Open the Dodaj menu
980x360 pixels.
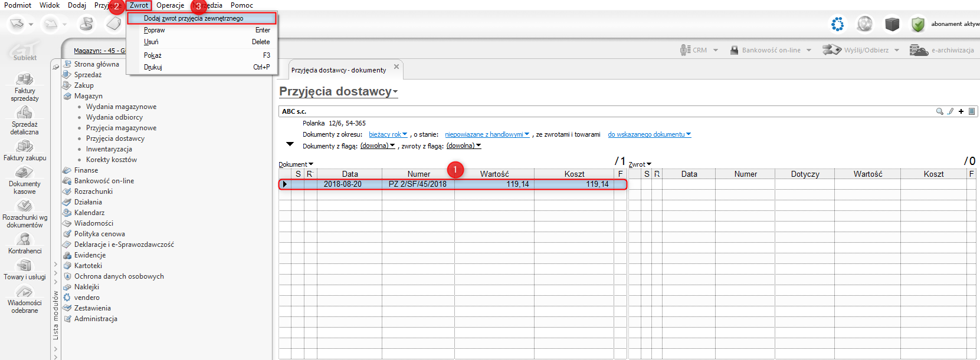click(77, 5)
